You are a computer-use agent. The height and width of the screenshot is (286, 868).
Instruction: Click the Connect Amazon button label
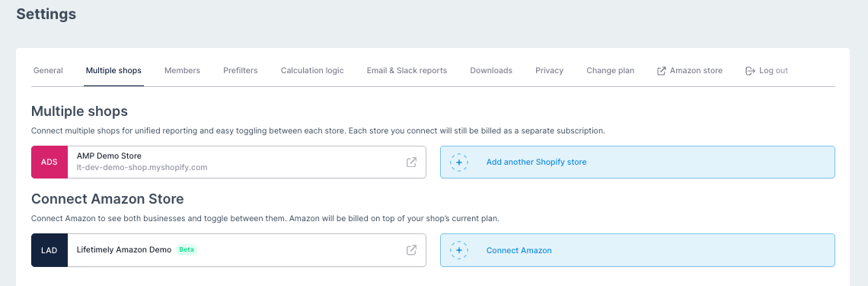pos(519,250)
